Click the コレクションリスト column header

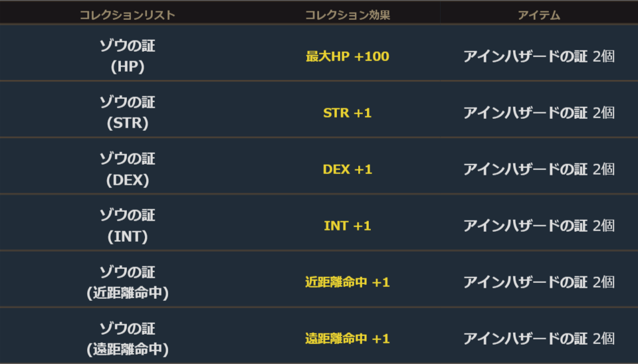tap(127, 15)
